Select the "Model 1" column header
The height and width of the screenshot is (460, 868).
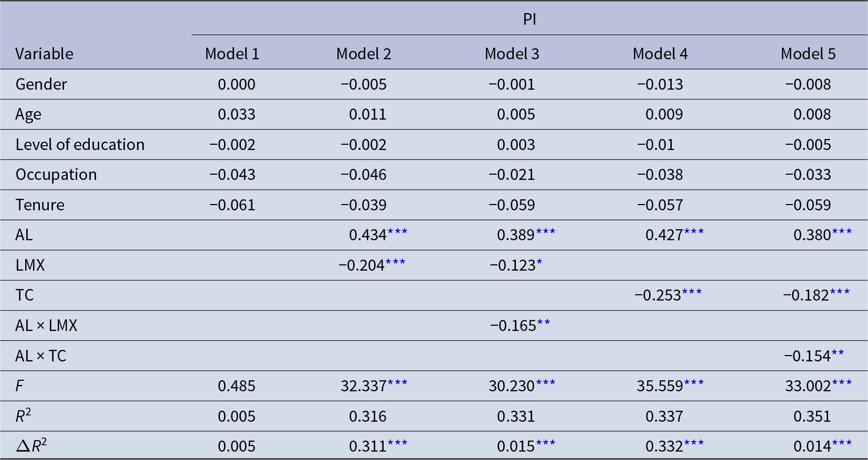232,54
